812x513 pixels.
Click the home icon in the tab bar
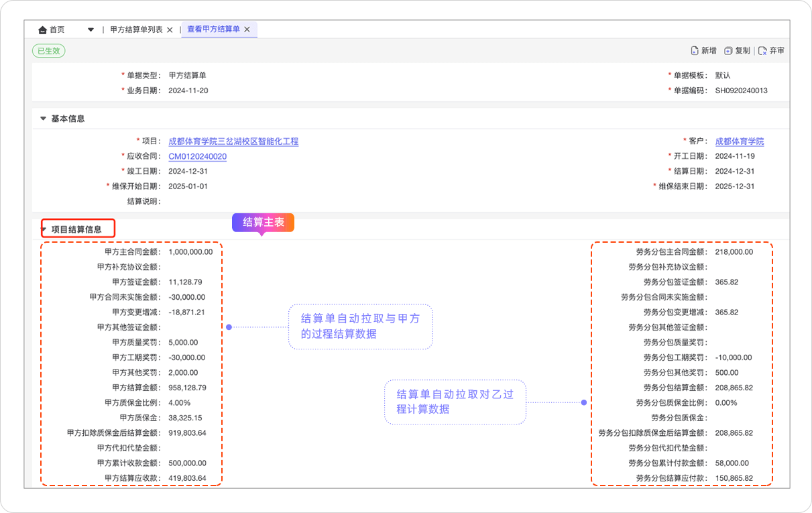[43, 30]
